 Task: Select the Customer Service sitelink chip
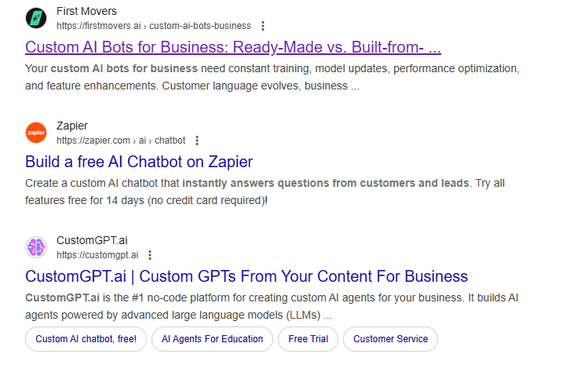(390, 339)
